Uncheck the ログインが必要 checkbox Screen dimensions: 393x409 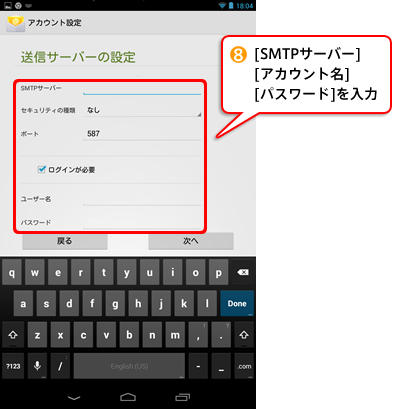pos(41,169)
